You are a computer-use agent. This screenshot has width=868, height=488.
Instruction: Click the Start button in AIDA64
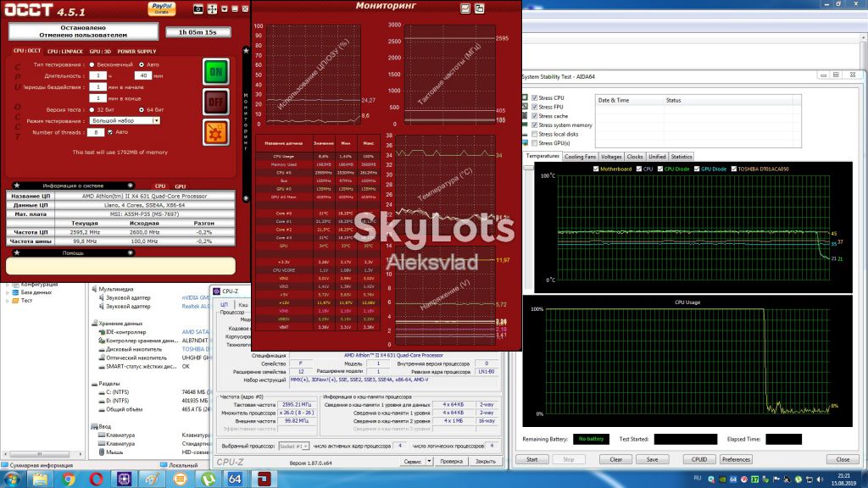tap(532, 459)
